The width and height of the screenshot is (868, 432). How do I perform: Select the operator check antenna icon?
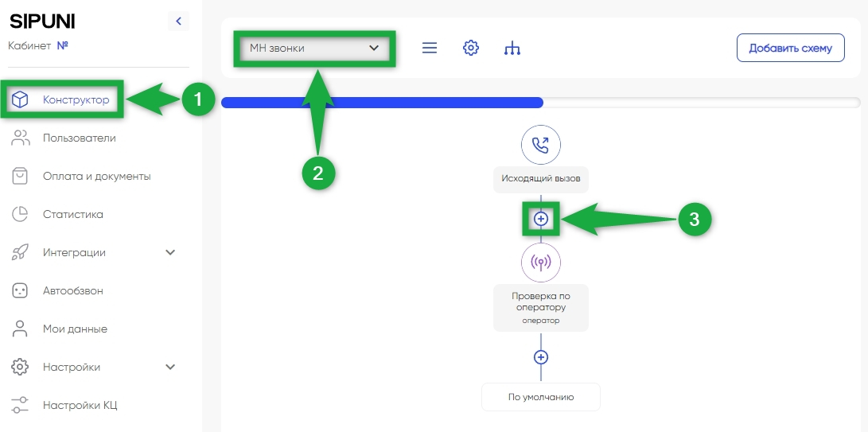point(541,263)
